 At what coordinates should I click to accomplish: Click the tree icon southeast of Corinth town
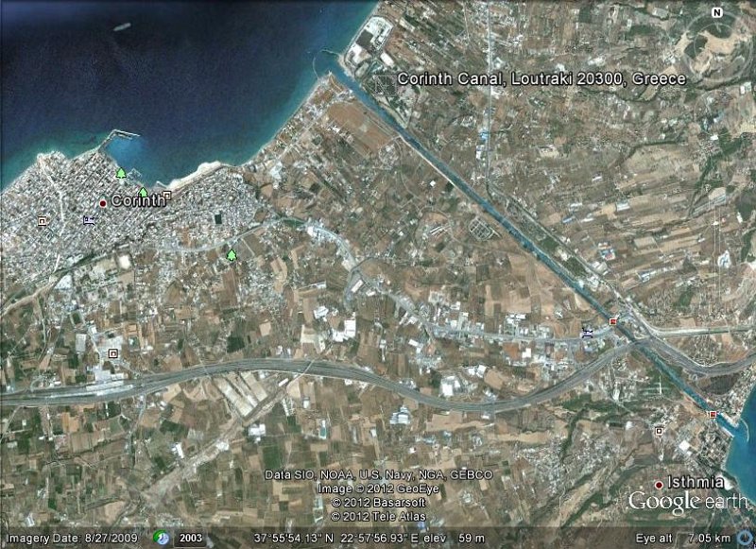[x=232, y=255]
